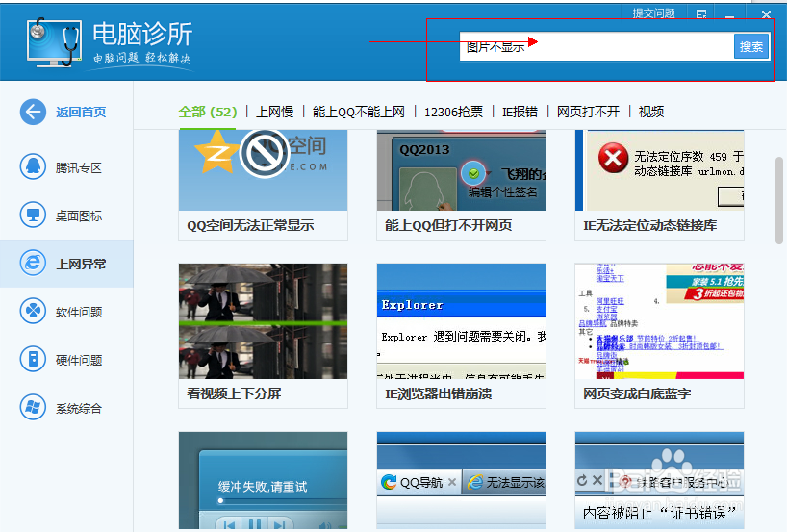Click the 搜索 button

point(751,47)
